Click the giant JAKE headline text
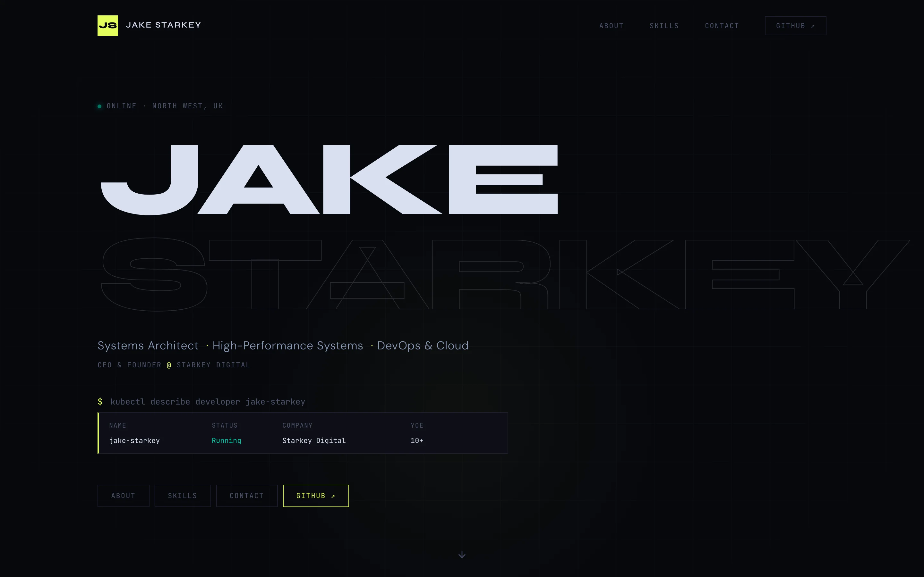924x577 pixels. click(x=328, y=180)
